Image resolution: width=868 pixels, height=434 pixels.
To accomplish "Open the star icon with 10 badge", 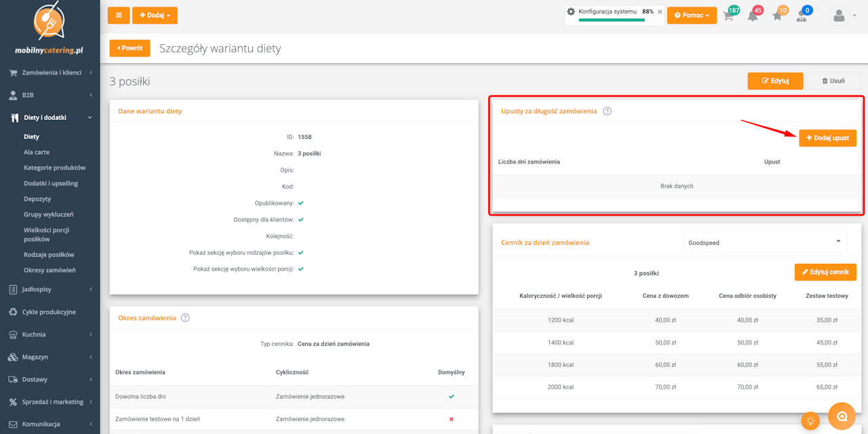I will click(x=777, y=16).
